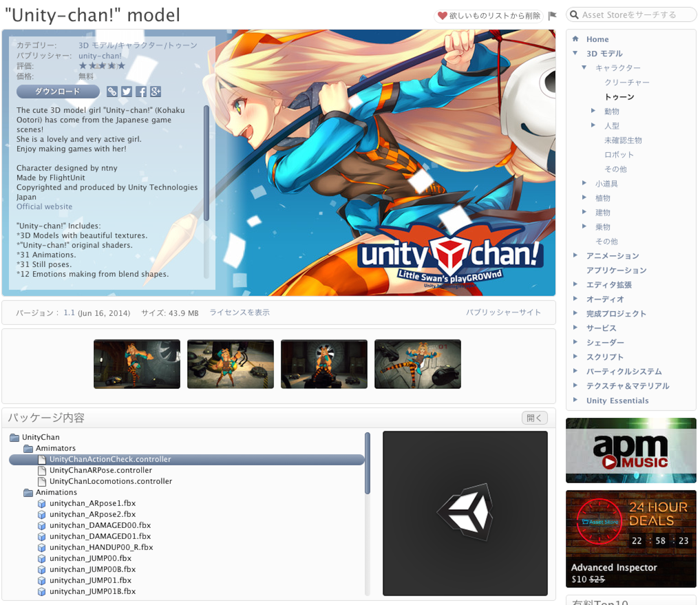Collapse the キャラクター subcategory

coord(584,67)
